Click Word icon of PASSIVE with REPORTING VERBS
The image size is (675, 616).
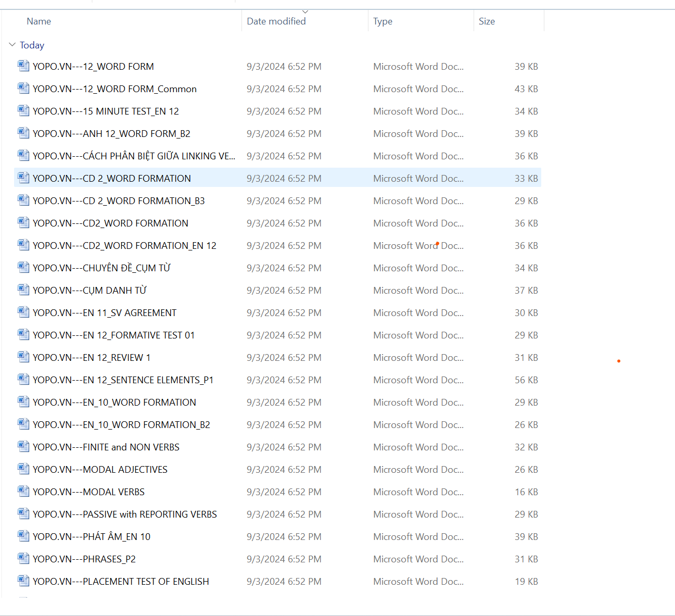click(x=23, y=513)
